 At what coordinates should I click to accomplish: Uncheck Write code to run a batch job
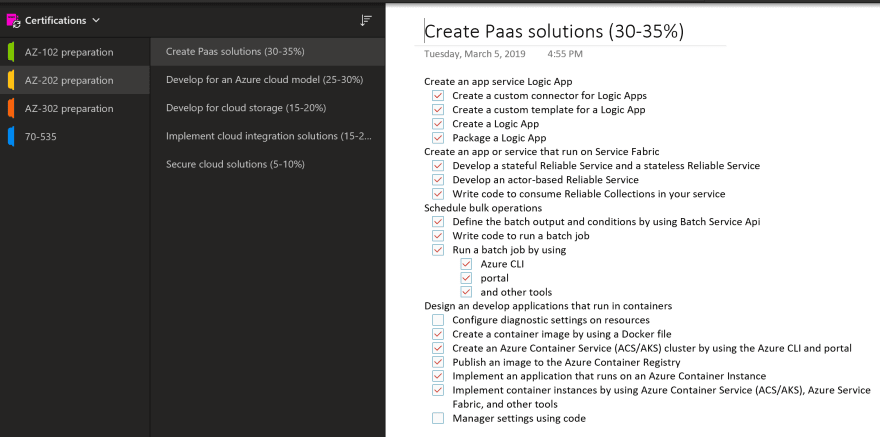[438, 236]
